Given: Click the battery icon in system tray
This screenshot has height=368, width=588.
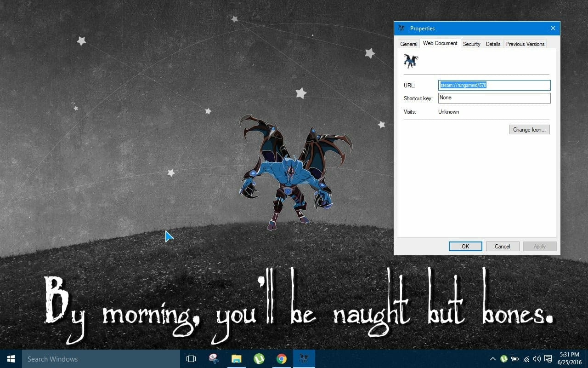Looking at the screenshot, I should pos(515,359).
